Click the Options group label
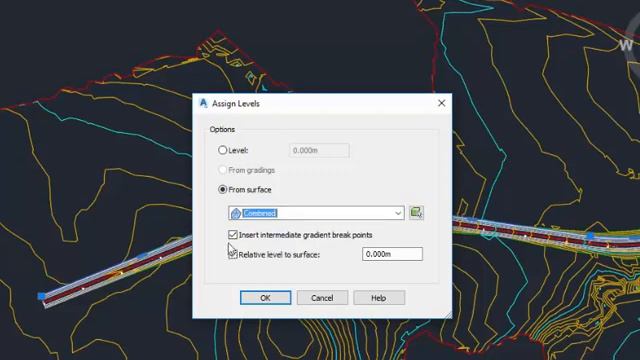The image size is (640, 360). coord(222,129)
